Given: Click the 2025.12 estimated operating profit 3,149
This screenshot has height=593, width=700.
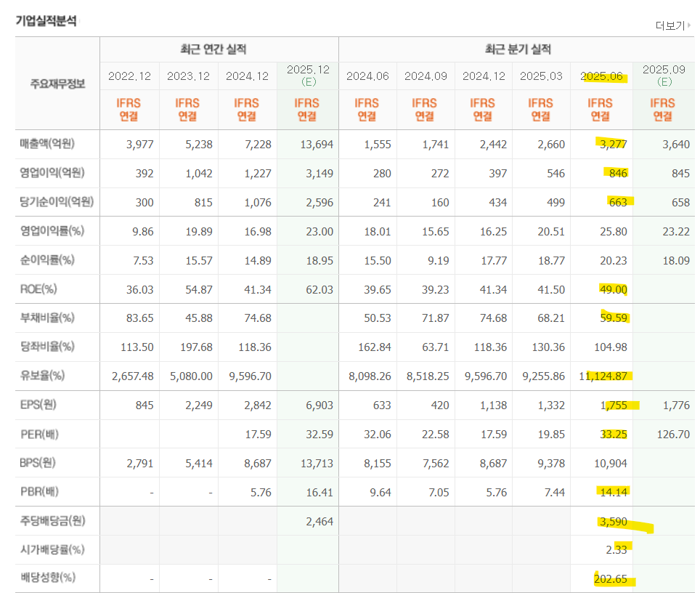Looking at the screenshot, I should point(320,174).
